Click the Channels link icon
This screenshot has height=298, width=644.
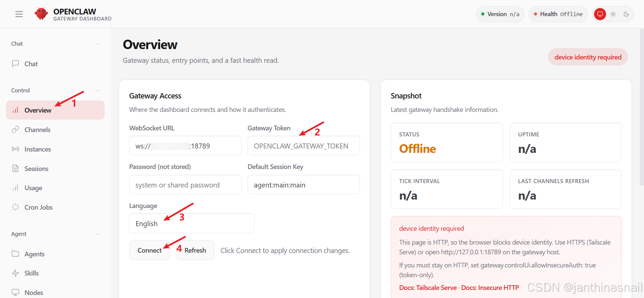[x=15, y=130]
